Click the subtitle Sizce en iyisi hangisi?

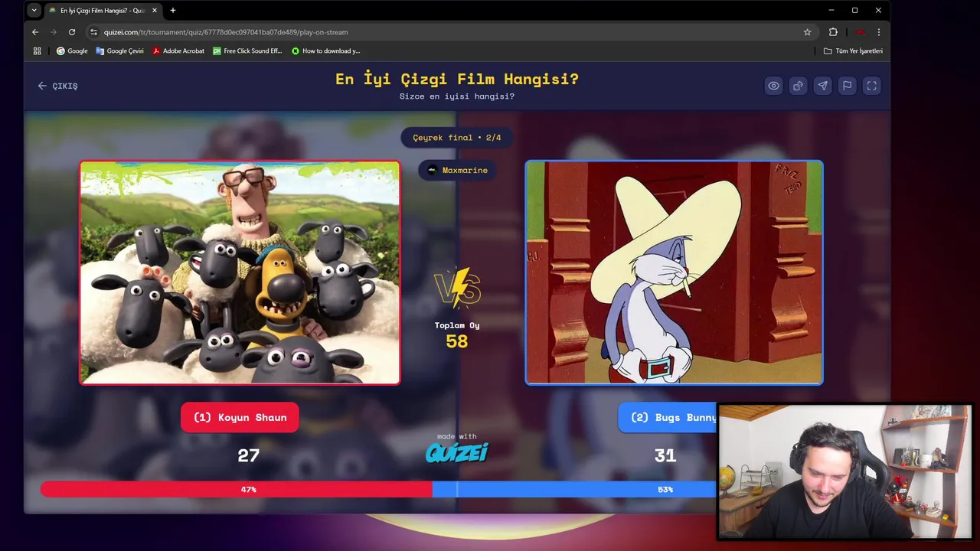click(x=457, y=96)
